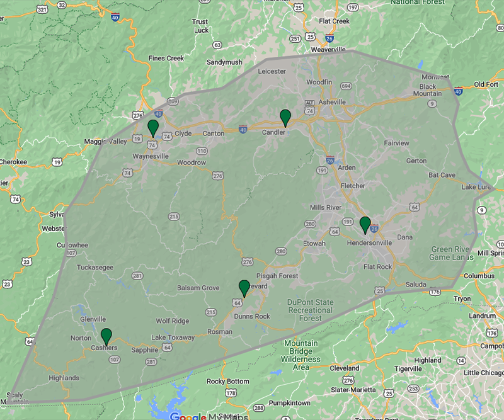Click the DuPont State Recreational Forest label
The width and height of the screenshot is (504, 420).
(x=309, y=310)
